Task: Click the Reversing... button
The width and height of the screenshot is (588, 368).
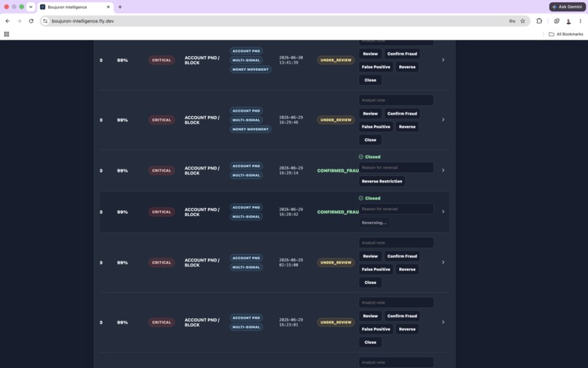Action: tap(374, 223)
